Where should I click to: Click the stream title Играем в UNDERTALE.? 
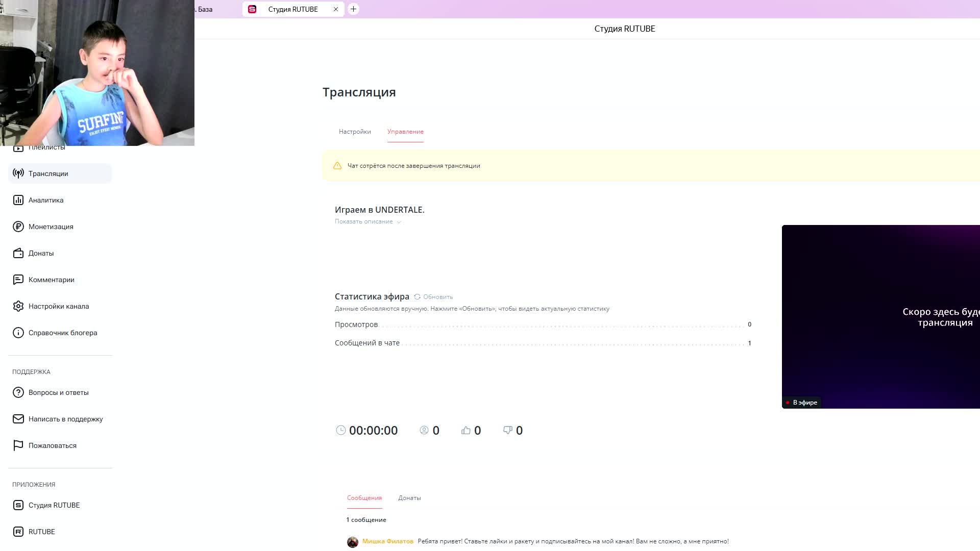(x=380, y=210)
